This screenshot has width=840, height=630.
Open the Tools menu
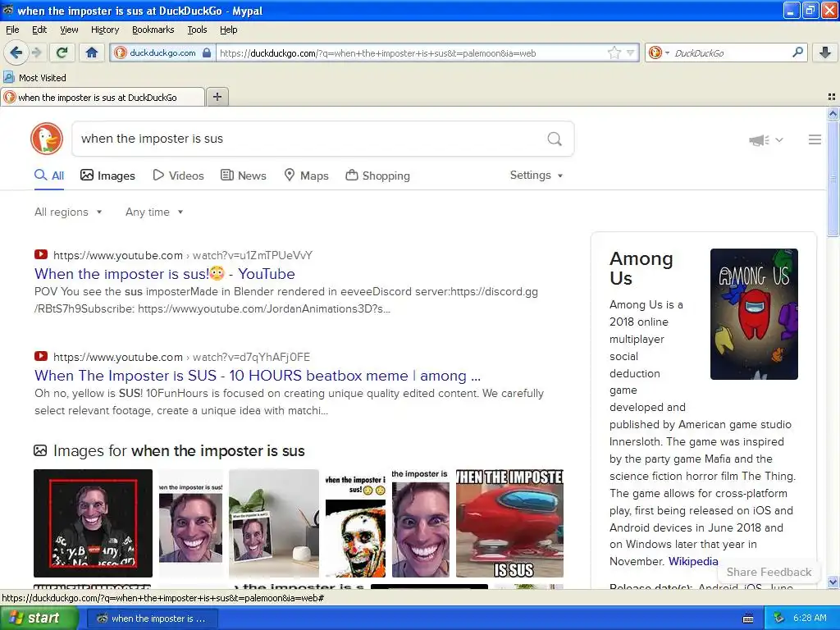(197, 30)
